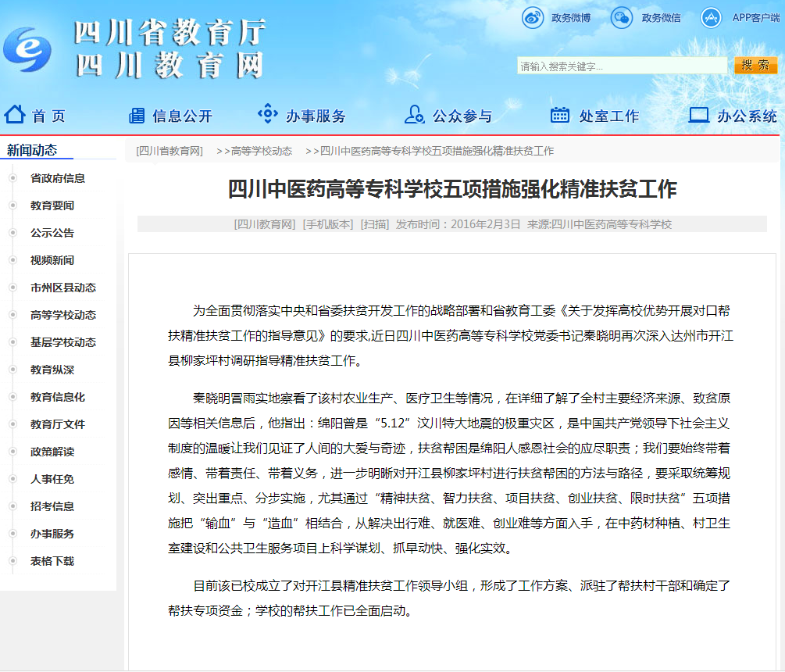
Task: Click the 信息公开 document icon
Action: point(137,116)
